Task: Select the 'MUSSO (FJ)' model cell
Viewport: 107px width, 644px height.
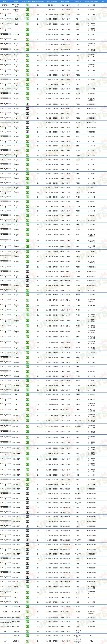Action: [x=16, y=10]
